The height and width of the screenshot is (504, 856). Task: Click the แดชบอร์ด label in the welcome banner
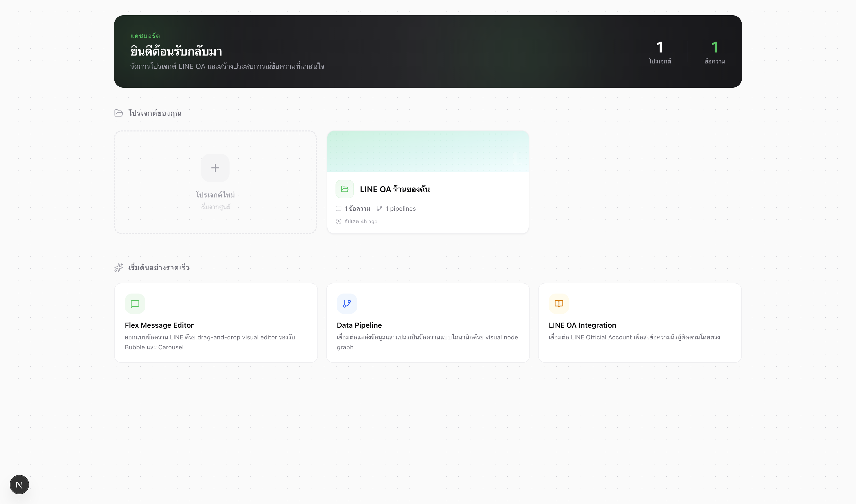144,36
